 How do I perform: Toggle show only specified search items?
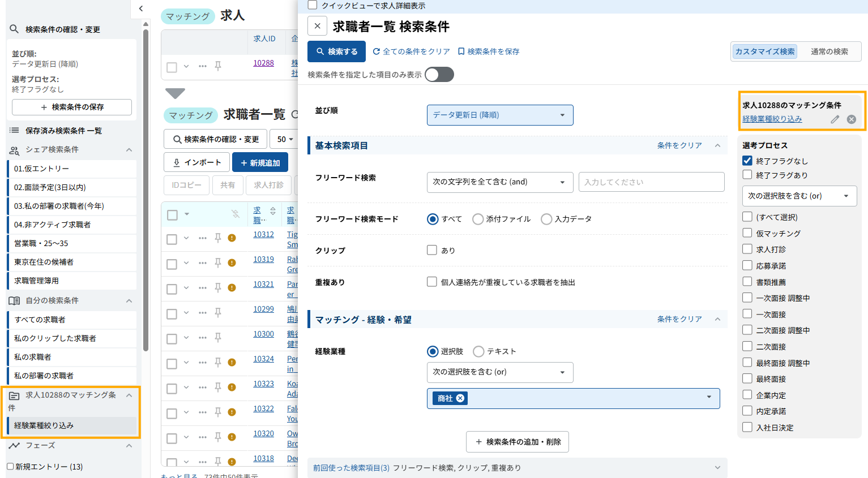(439, 75)
